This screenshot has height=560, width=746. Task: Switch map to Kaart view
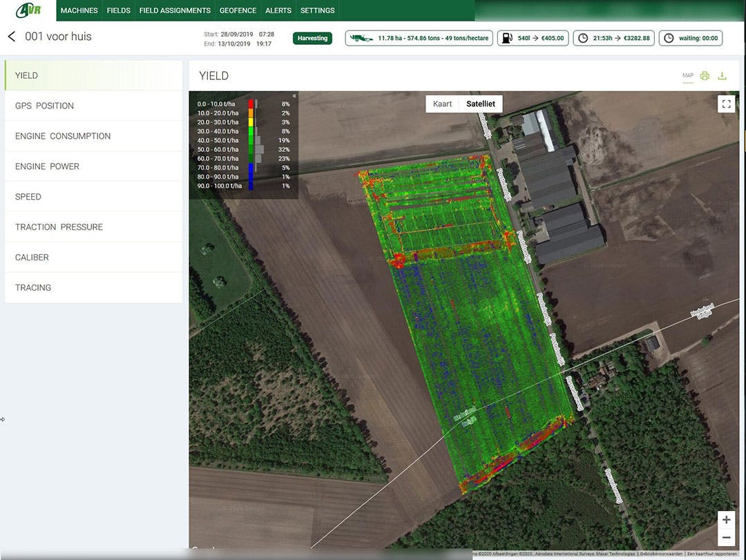tap(442, 104)
